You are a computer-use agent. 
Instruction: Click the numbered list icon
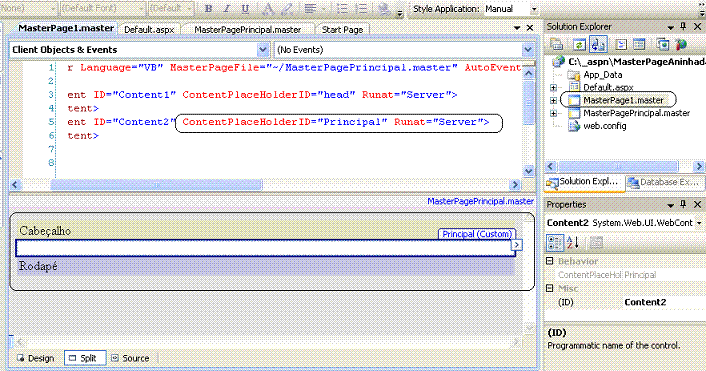point(361,9)
